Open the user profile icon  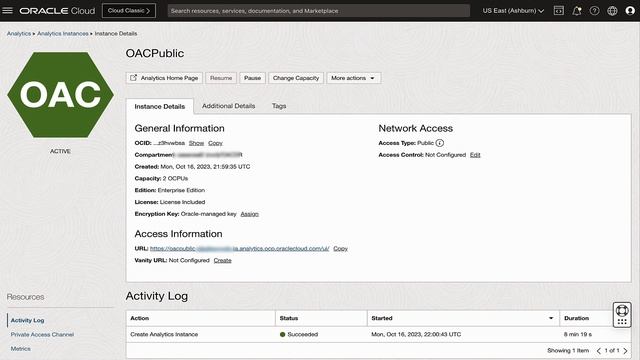point(630,11)
